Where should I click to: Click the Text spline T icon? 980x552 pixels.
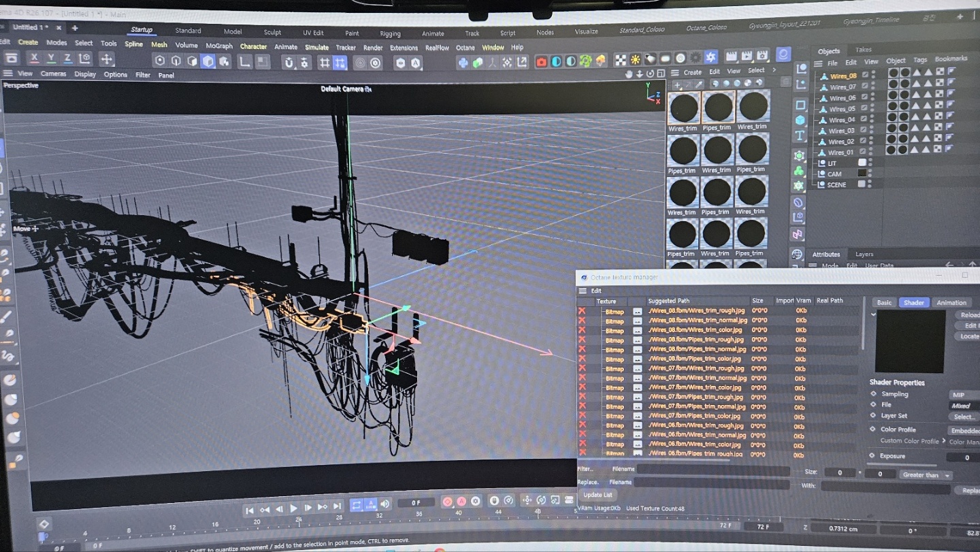pos(800,135)
